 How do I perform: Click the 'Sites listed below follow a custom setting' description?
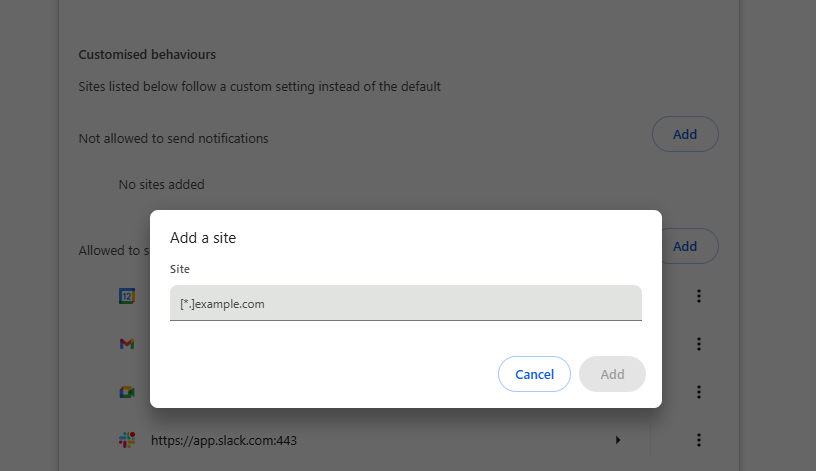tap(259, 86)
